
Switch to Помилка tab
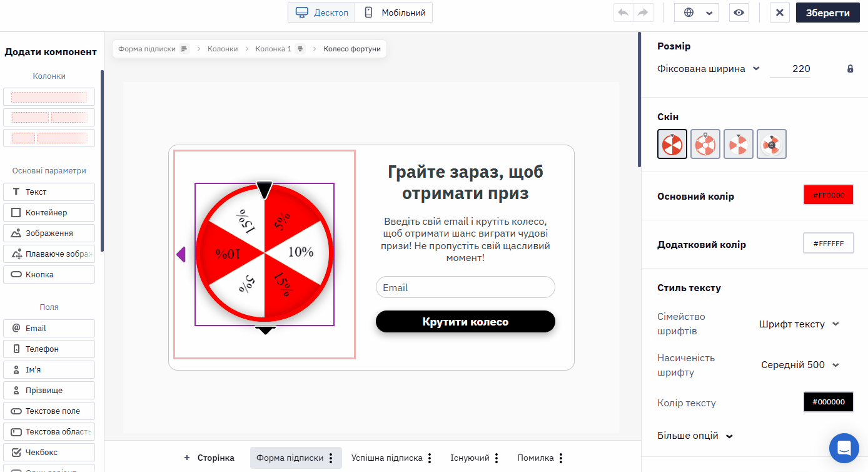pos(535,458)
